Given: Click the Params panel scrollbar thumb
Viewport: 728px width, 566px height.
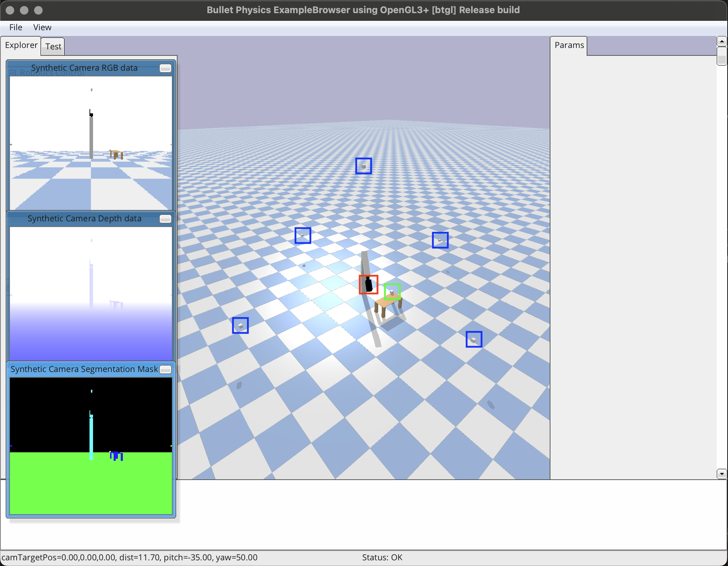Looking at the screenshot, I should [x=722, y=57].
